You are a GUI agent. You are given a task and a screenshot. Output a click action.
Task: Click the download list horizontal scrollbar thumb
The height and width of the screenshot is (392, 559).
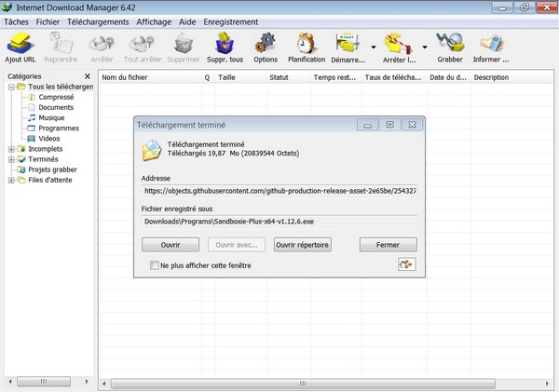(303, 384)
